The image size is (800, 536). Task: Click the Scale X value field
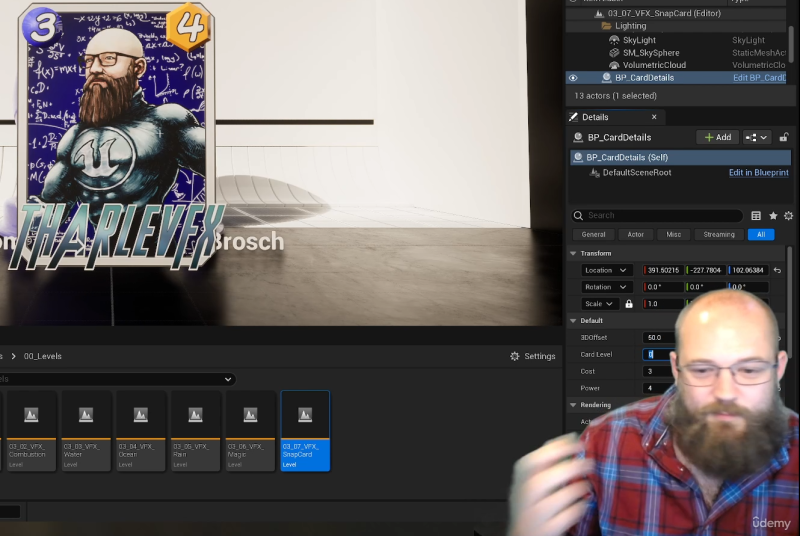663,304
